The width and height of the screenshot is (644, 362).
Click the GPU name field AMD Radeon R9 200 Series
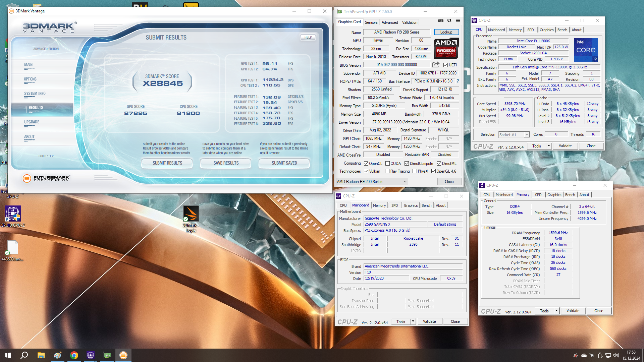[x=396, y=32]
